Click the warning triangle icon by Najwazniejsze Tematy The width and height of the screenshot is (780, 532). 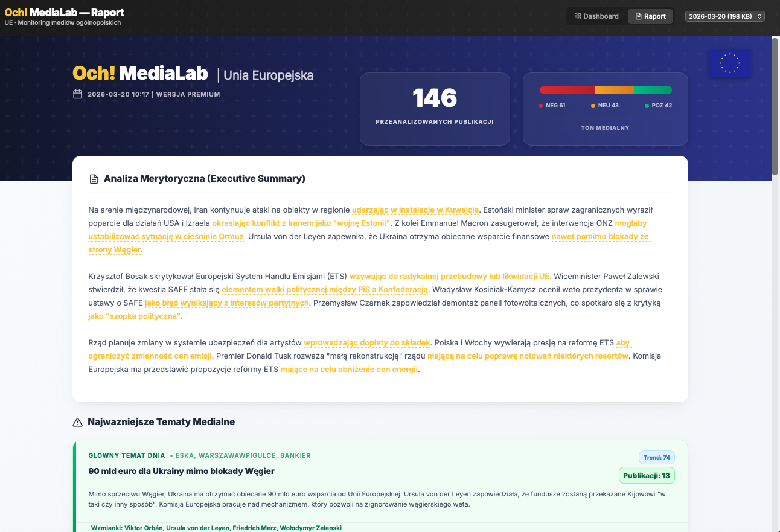click(77, 422)
